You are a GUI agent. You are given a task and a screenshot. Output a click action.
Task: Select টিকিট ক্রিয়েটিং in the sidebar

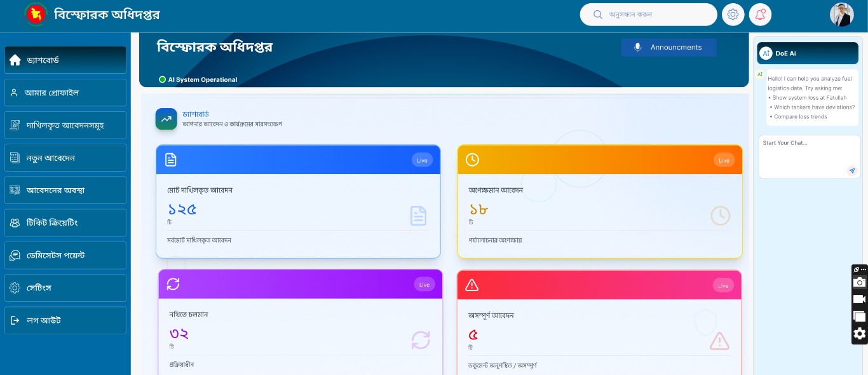click(x=65, y=223)
